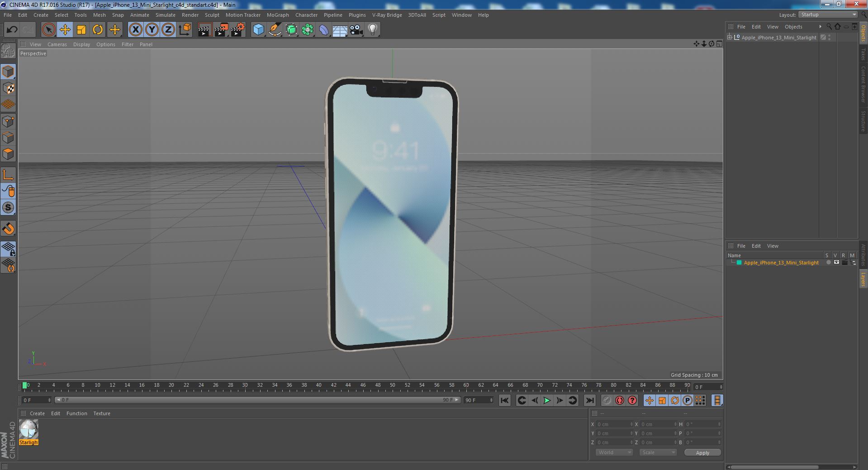This screenshot has width=868, height=470.
Task: Add a camera object
Action: point(356,30)
